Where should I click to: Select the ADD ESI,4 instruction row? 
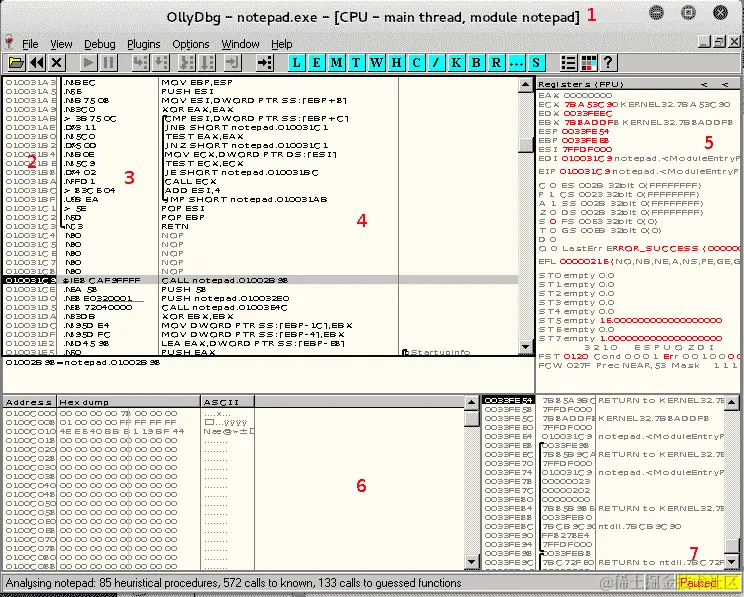click(260, 190)
